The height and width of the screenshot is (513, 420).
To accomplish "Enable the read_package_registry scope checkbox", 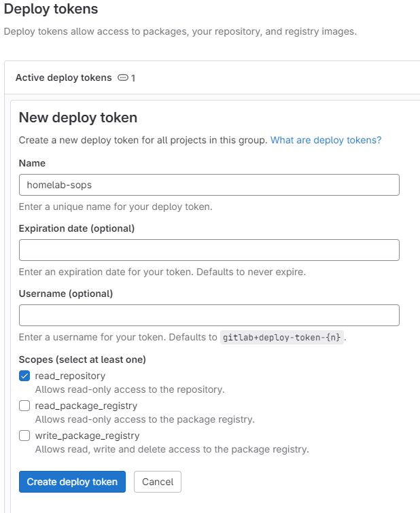I will tap(24, 406).
